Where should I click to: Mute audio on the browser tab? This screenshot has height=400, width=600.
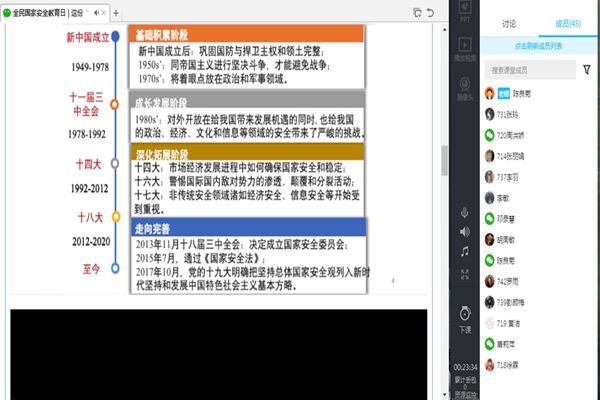pyautogui.click(x=96, y=13)
